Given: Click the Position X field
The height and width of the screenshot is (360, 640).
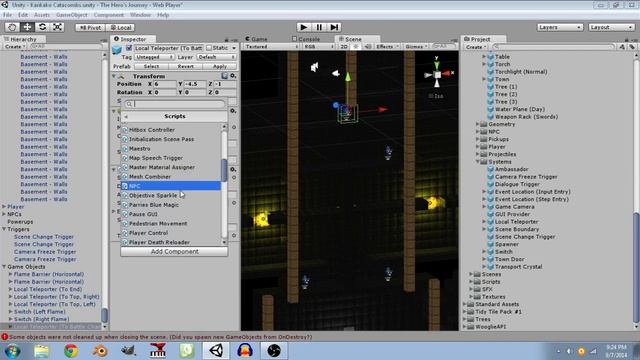Looking at the screenshot, I should pyautogui.click(x=164, y=84).
